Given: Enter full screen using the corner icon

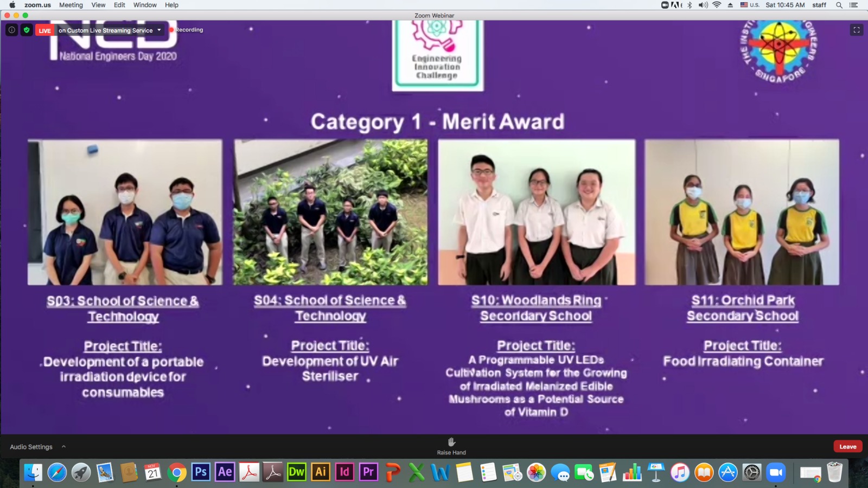Looking at the screenshot, I should pyautogui.click(x=857, y=30).
